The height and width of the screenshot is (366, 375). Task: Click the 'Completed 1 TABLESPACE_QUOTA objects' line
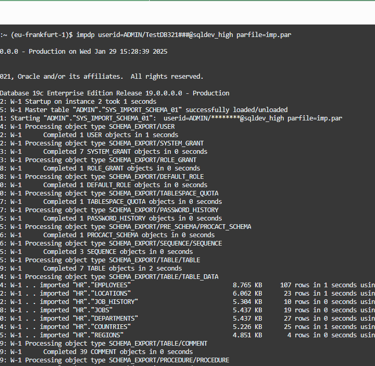111,201
